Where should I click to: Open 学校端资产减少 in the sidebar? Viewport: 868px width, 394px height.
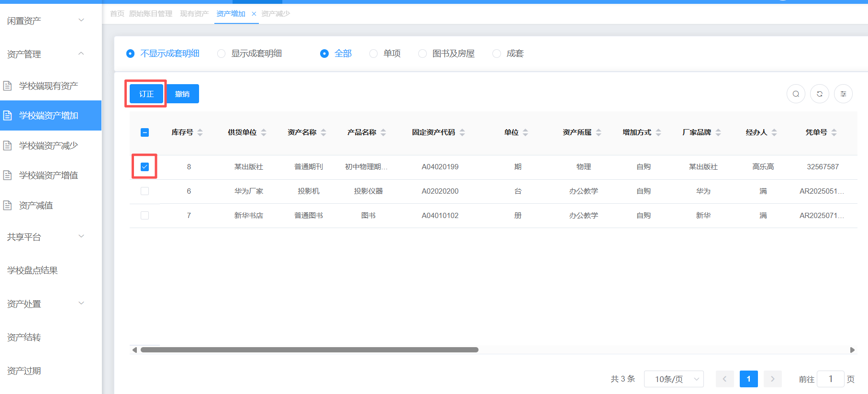[48, 145]
